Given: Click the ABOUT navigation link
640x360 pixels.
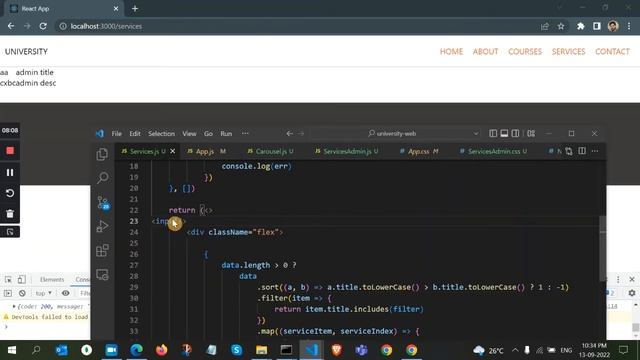Looking at the screenshot, I should (x=485, y=51).
